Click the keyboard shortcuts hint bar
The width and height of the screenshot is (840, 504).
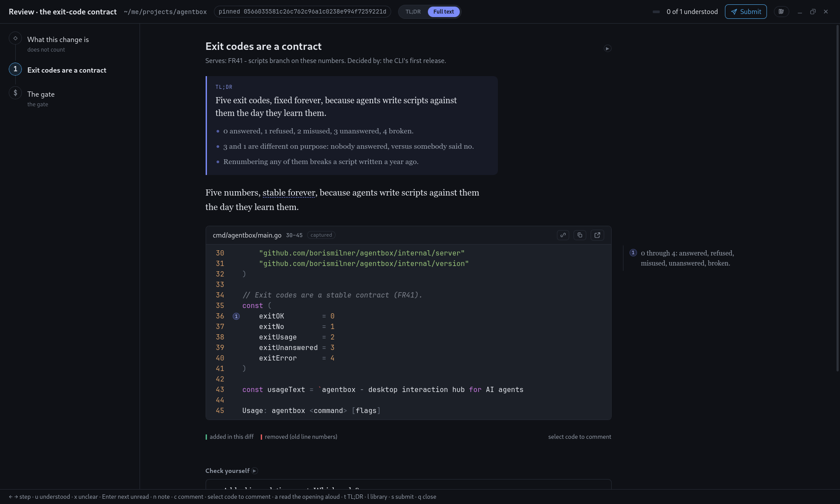222,497
